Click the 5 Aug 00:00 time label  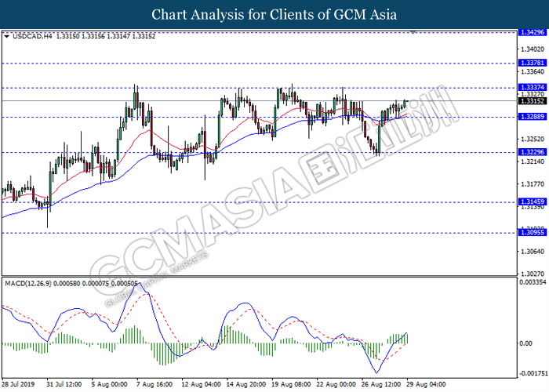(109, 384)
